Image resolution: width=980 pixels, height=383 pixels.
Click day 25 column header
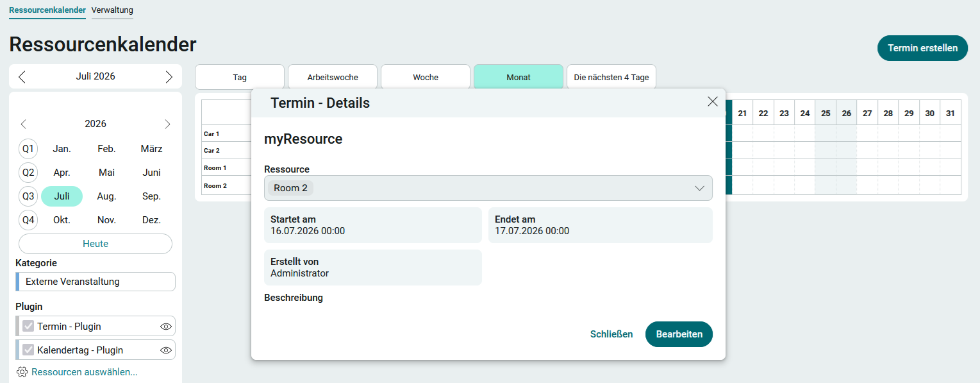coord(826,113)
